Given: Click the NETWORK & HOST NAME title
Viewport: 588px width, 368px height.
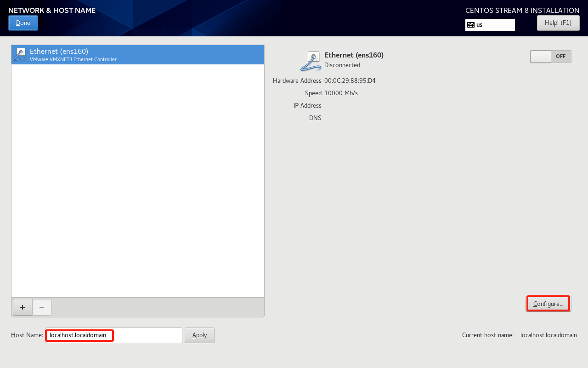Looking at the screenshot, I should tap(52, 10).
